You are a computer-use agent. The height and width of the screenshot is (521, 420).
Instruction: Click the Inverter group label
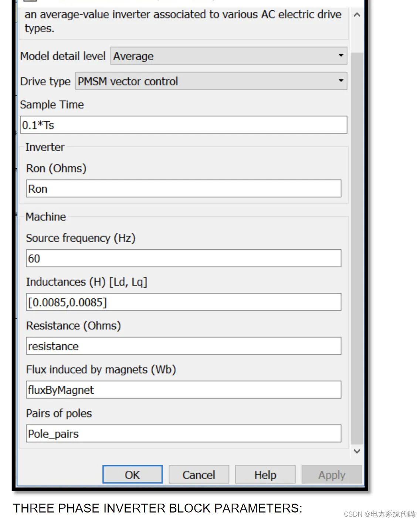[45, 147]
